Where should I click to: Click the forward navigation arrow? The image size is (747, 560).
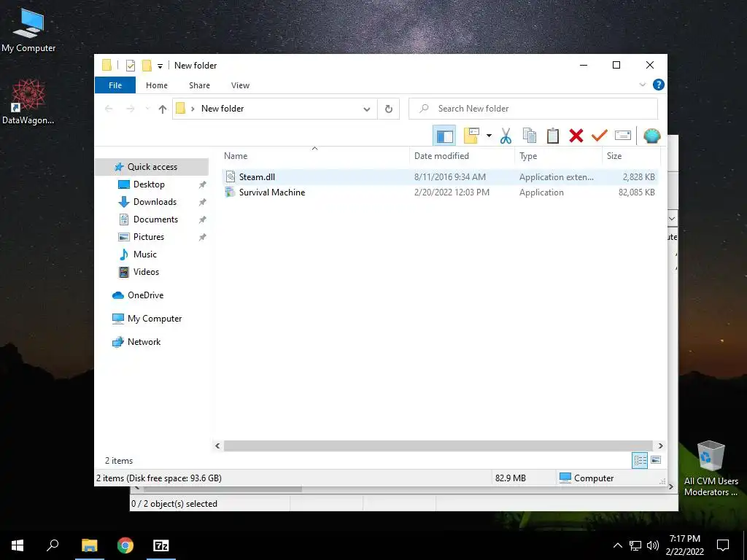click(130, 109)
